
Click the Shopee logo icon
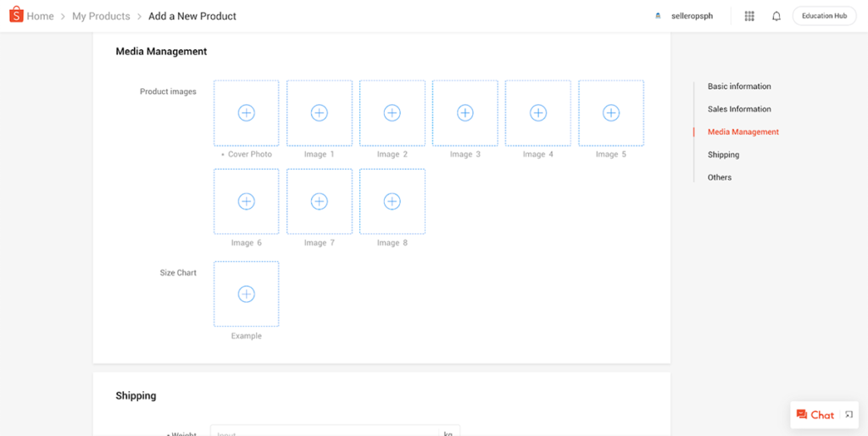point(16,15)
